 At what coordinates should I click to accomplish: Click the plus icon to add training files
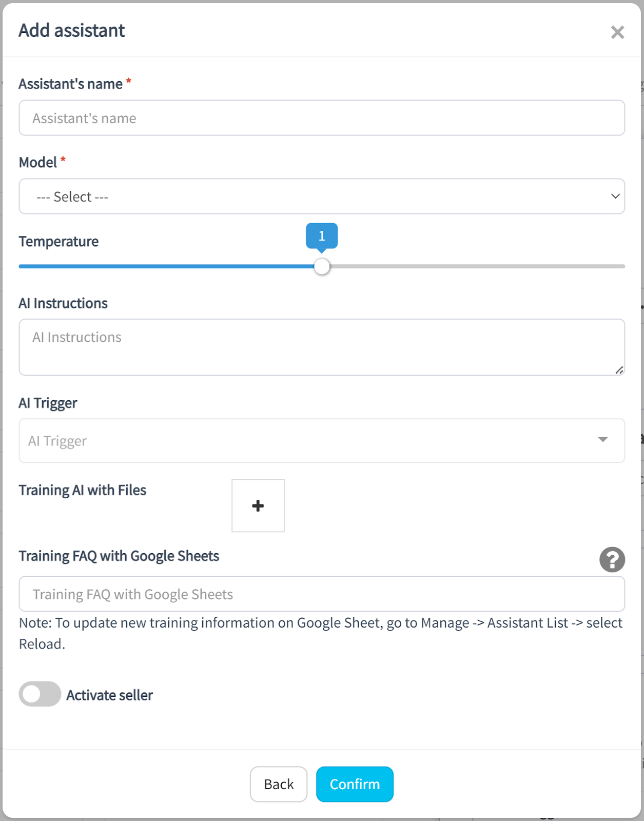pyautogui.click(x=258, y=506)
